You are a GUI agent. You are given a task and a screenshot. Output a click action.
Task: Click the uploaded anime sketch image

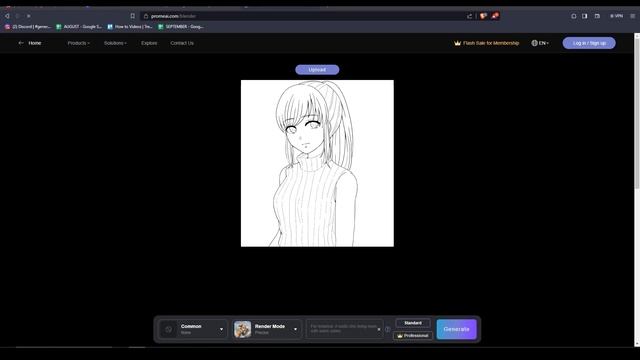(x=317, y=163)
